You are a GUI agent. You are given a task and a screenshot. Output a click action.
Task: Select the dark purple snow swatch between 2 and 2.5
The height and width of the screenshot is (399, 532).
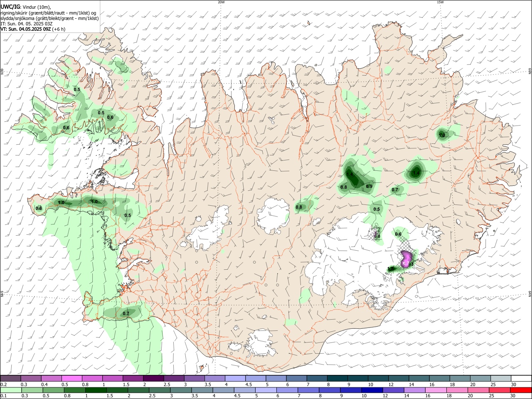[153, 379]
